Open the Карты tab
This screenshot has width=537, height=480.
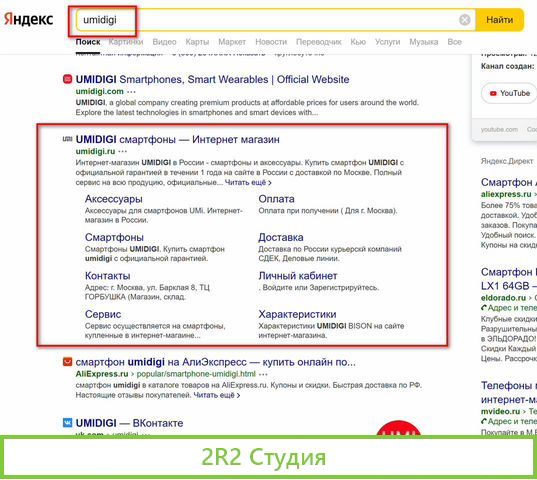197,42
